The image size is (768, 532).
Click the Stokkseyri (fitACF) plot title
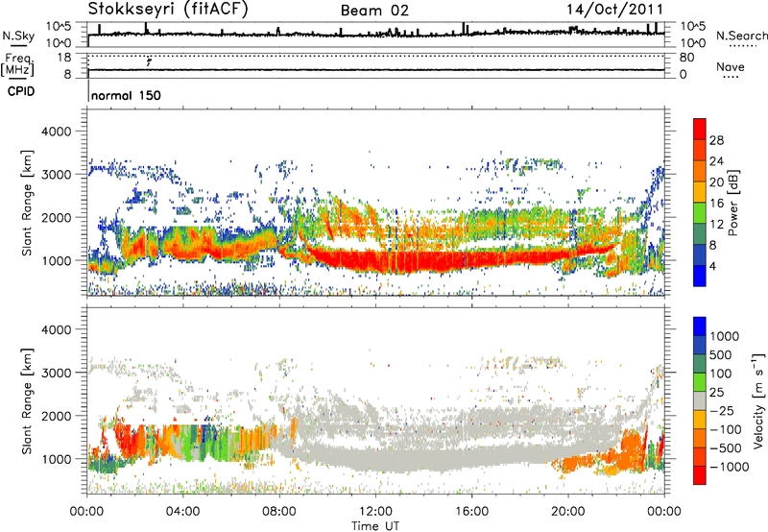coord(168,9)
